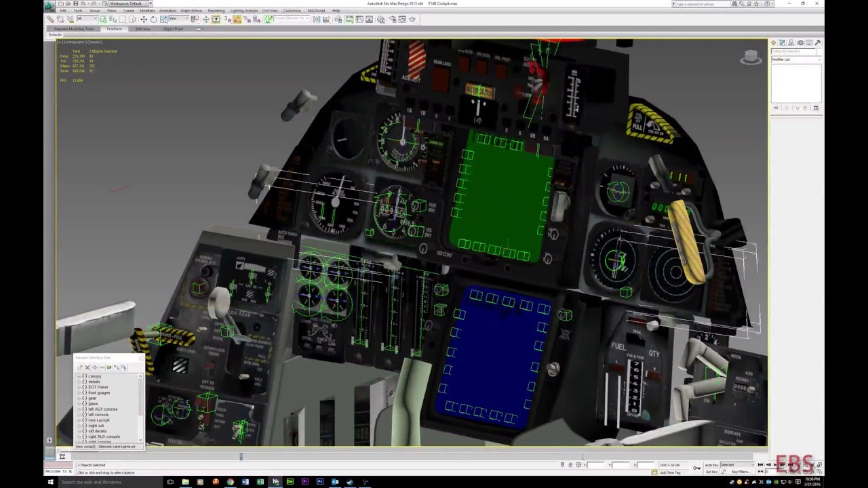The height and width of the screenshot is (488, 868).
Task: Select the Rotate transform tool
Action: coord(153,19)
